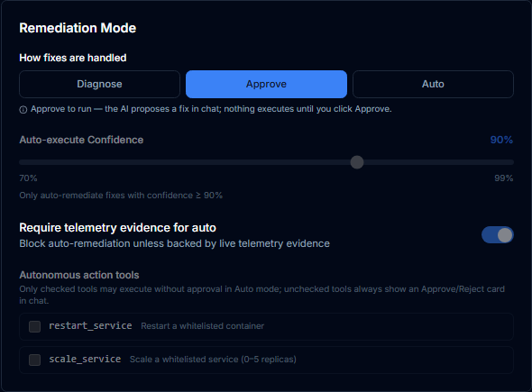Check the scale_service checkbox

(x=34, y=360)
